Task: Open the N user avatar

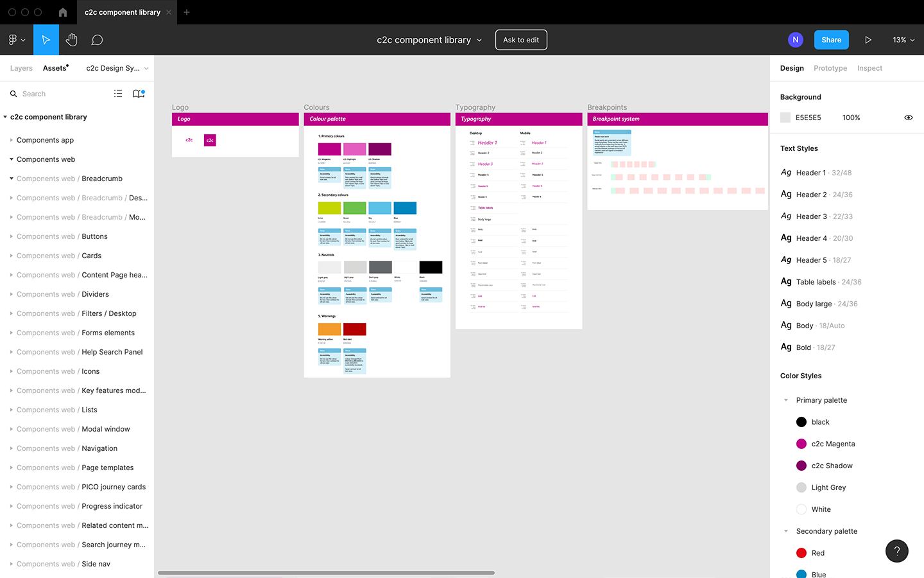Action: coord(796,40)
